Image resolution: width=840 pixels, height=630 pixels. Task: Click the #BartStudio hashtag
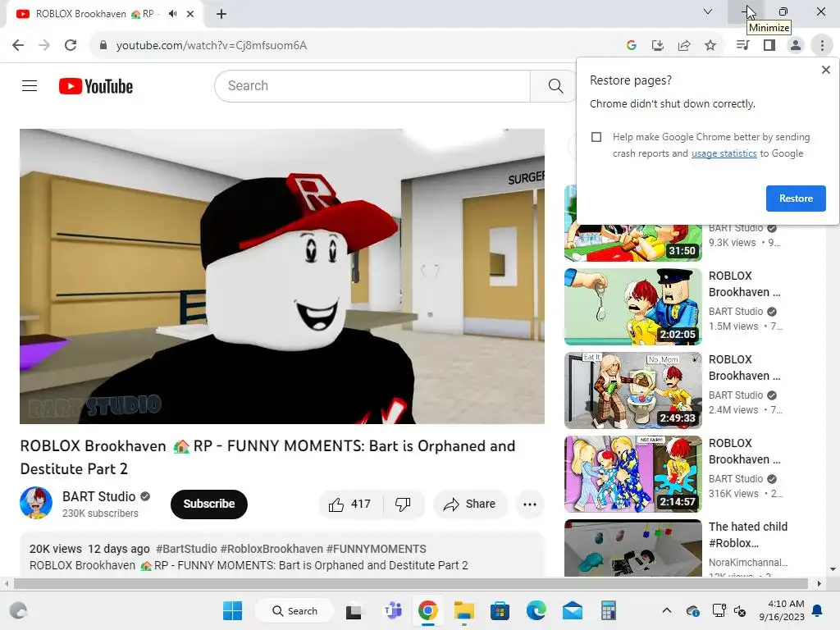[x=186, y=549]
